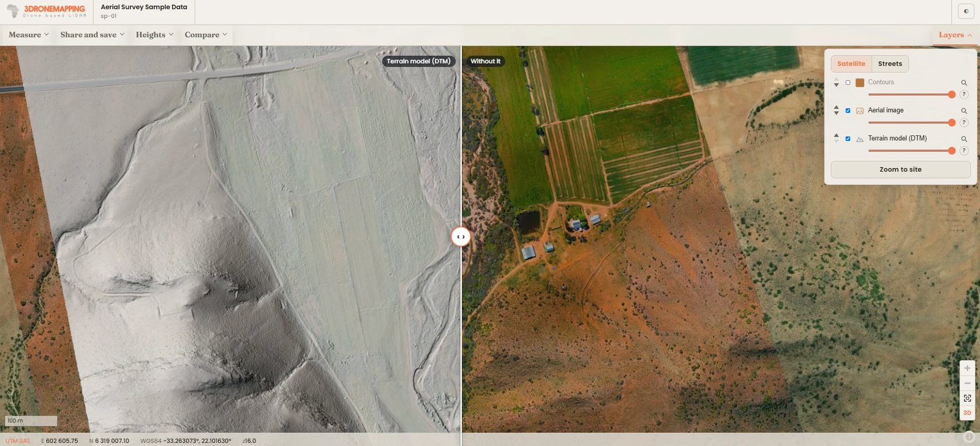Select the Streets basemap tab

pyautogui.click(x=890, y=64)
